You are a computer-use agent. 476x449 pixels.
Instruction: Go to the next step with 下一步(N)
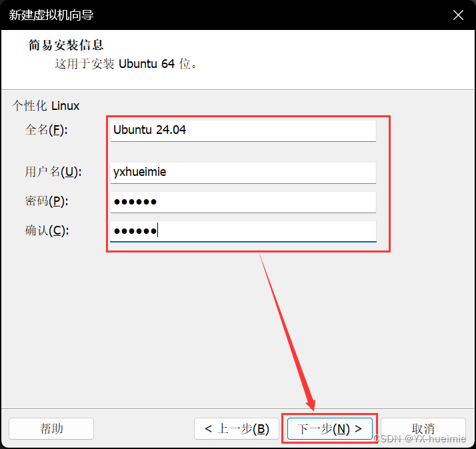(x=330, y=428)
